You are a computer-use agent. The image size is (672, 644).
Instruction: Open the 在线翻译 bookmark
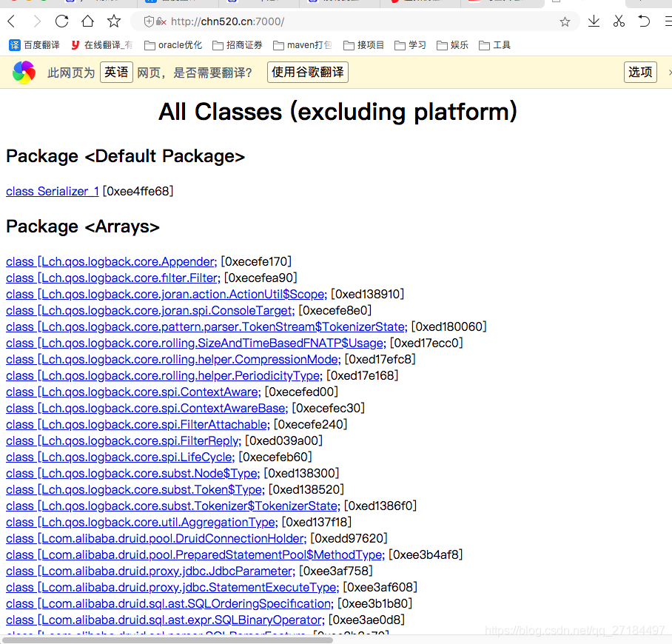102,45
